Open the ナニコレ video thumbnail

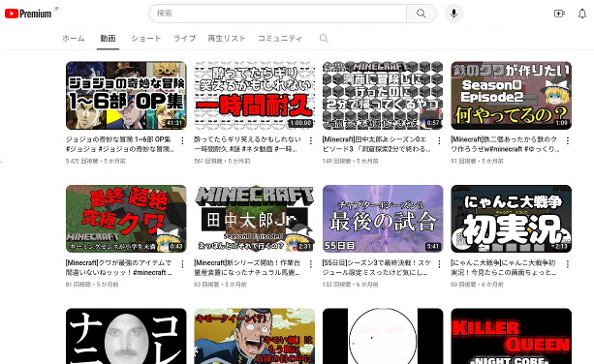tap(126, 336)
